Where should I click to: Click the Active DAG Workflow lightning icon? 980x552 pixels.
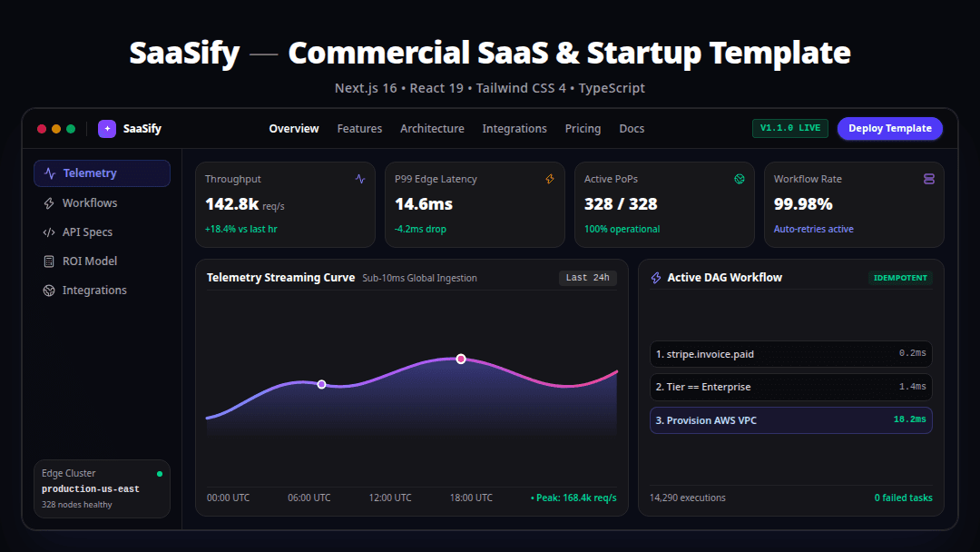(x=656, y=278)
